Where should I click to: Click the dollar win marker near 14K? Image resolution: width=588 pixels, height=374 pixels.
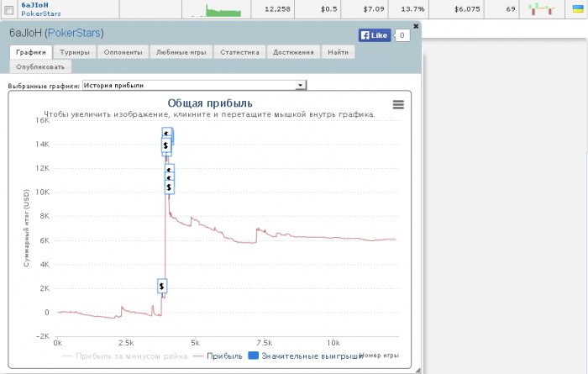click(x=165, y=145)
